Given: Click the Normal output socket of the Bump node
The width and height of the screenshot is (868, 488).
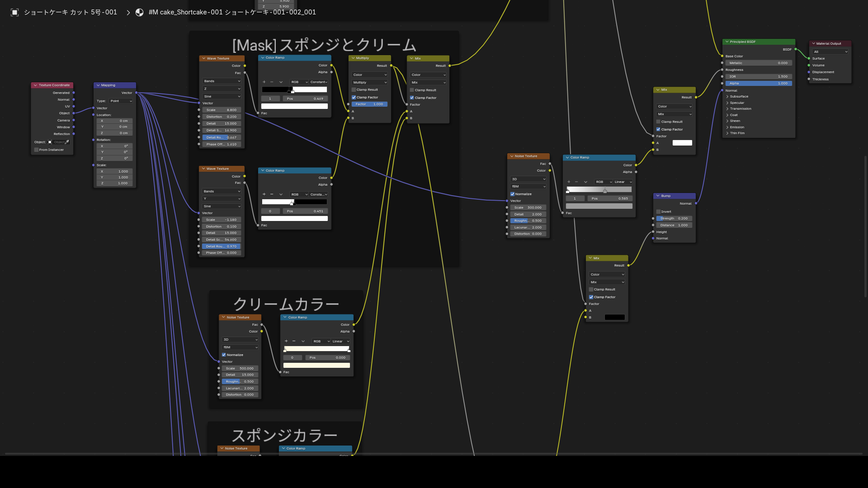Looking at the screenshot, I should click(696, 203).
